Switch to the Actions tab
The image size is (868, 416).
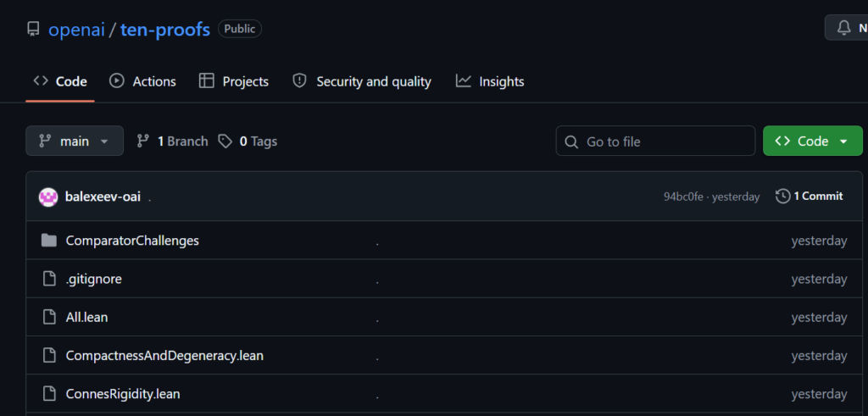pos(142,81)
